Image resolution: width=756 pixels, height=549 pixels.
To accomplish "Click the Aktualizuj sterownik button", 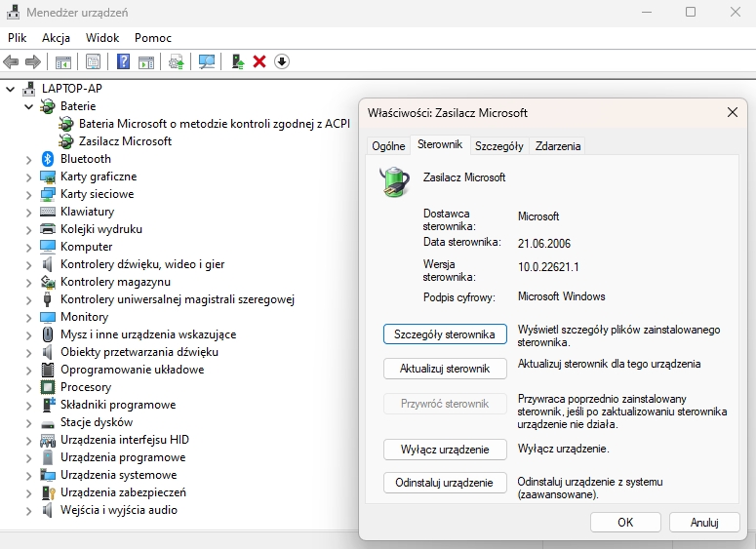I will pyautogui.click(x=445, y=369).
